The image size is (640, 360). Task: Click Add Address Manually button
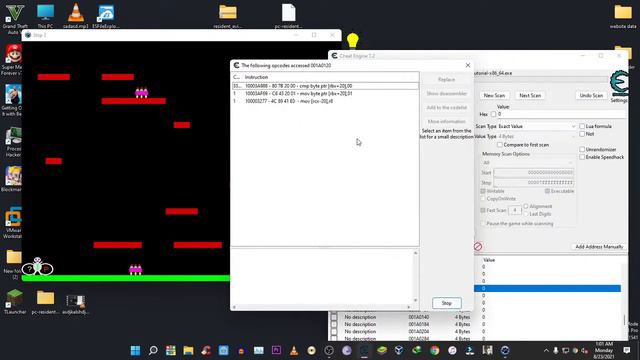599,247
